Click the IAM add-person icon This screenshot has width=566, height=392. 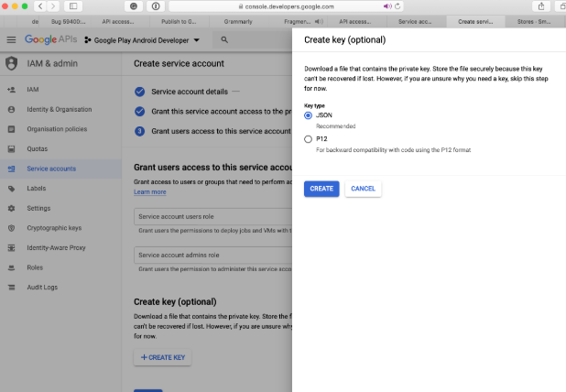[12, 90]
